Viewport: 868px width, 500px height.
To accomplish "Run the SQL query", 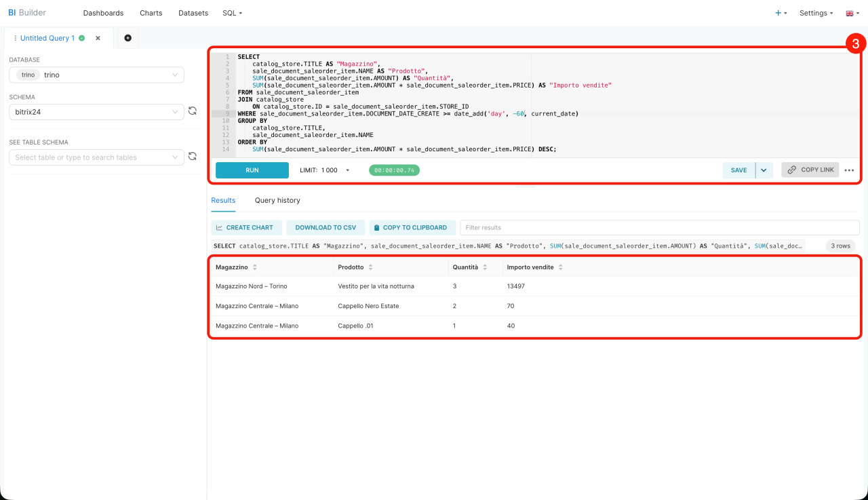I will [x=252, y=170].
